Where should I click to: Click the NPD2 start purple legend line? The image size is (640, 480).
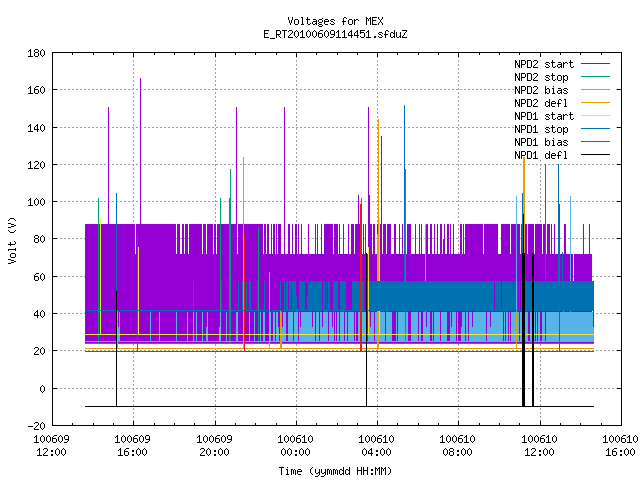pyautogui.click(x=595, y=64)
